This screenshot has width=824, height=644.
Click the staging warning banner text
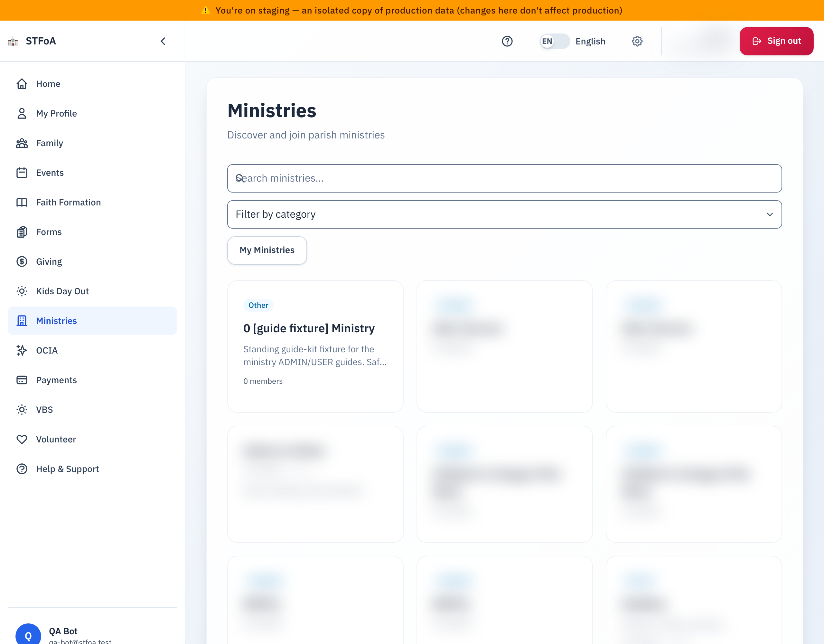419,10
